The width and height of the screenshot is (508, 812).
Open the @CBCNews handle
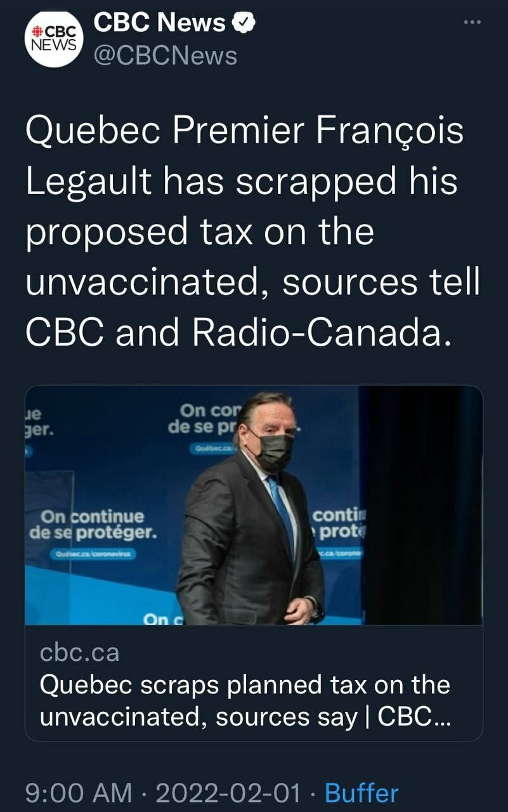coord(166,56)
